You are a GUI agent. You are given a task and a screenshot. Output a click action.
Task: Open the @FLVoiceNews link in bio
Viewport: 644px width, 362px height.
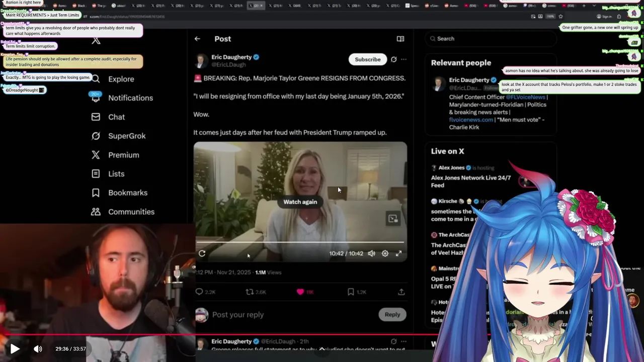(525, 97)
